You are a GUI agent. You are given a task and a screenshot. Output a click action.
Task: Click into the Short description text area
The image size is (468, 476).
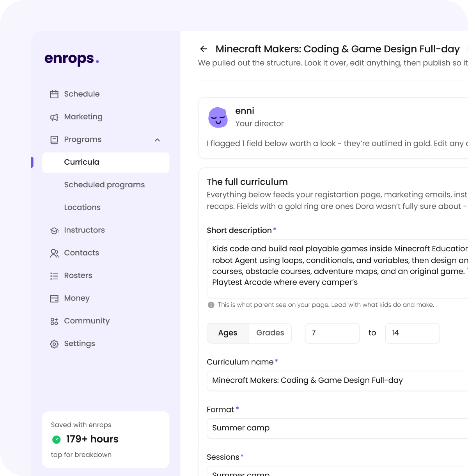click(x=337, y=269)
